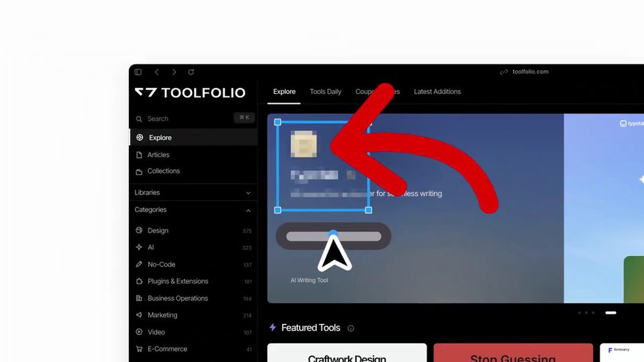644x362 pixels.
Task: Collapse the Categories section chevron
Action: coord(248,210)
